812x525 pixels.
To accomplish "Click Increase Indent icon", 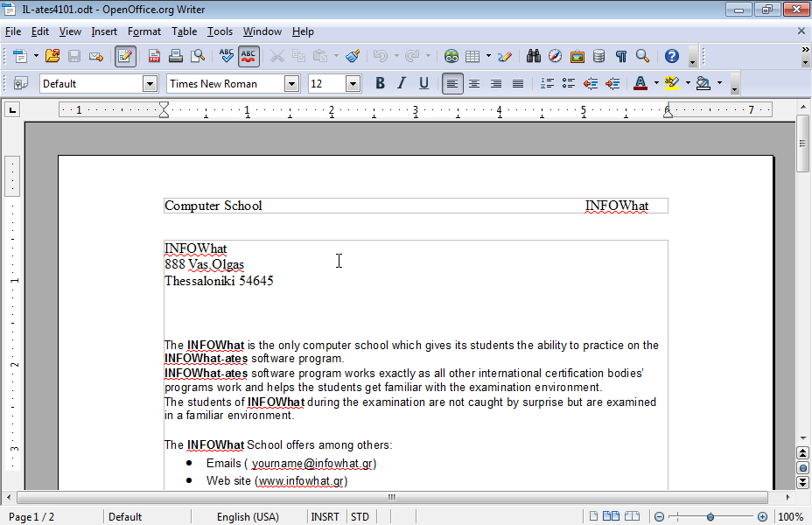I will click(x=612, y=83).
